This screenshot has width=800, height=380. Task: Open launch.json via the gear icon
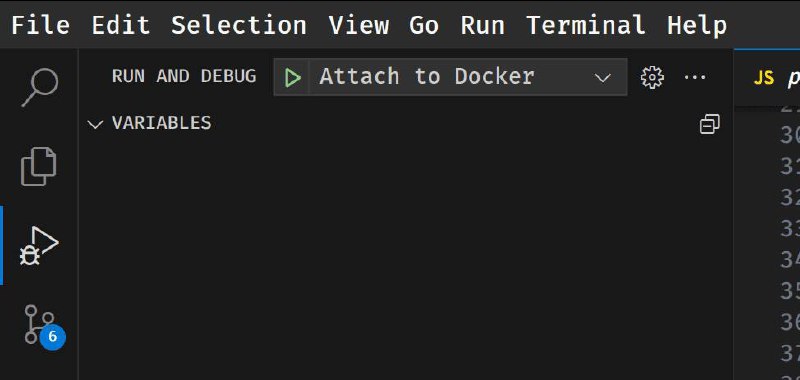point(652,78)
